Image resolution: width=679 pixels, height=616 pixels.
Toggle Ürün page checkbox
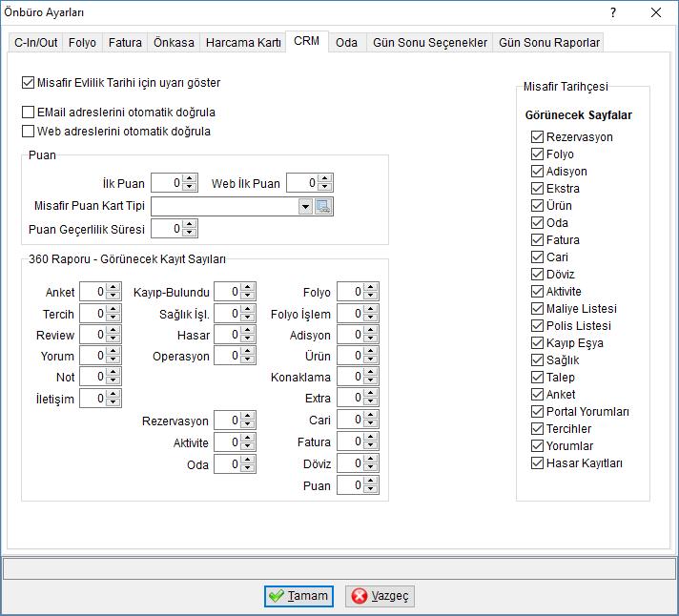tap(537, 206)
